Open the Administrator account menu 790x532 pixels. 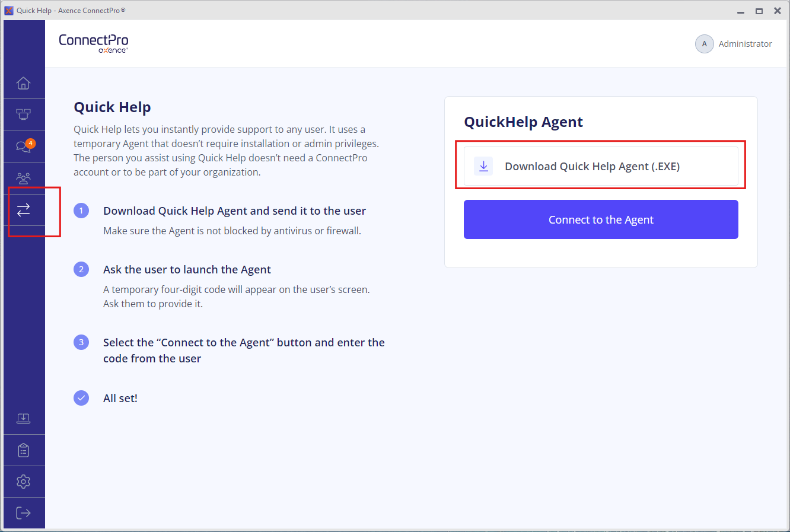734,44
